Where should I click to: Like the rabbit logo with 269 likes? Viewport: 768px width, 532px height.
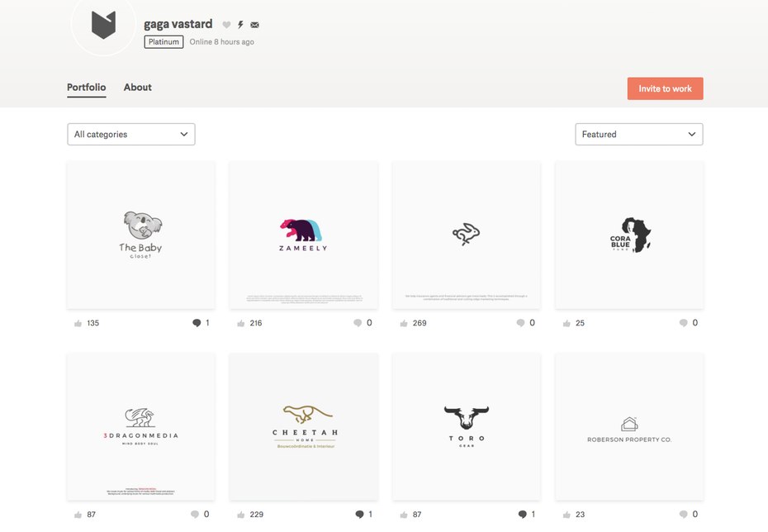(404, 323)
